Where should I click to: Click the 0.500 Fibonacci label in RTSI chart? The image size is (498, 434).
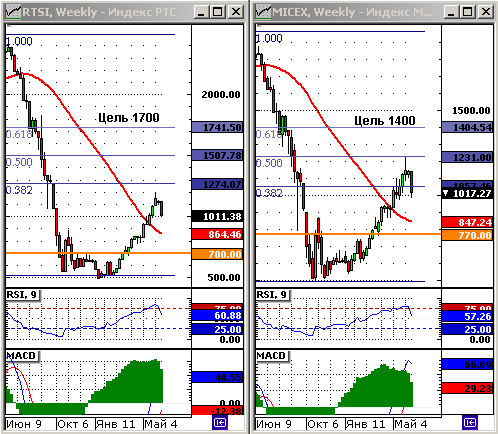19,162
